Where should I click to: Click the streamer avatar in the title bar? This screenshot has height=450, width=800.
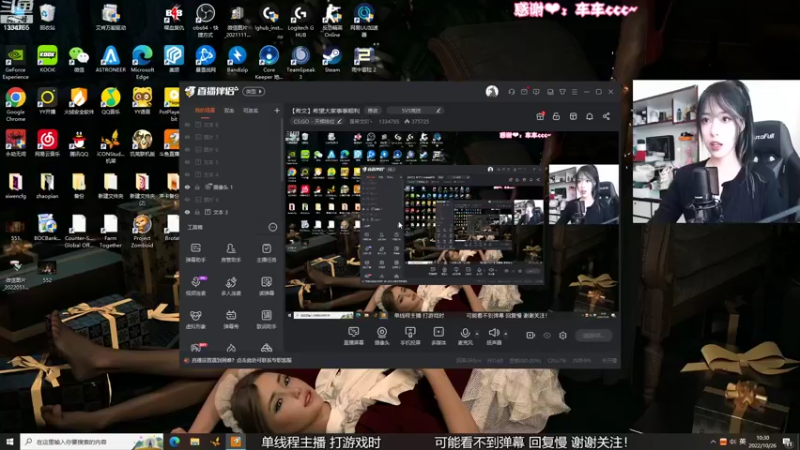pos(492,92)
